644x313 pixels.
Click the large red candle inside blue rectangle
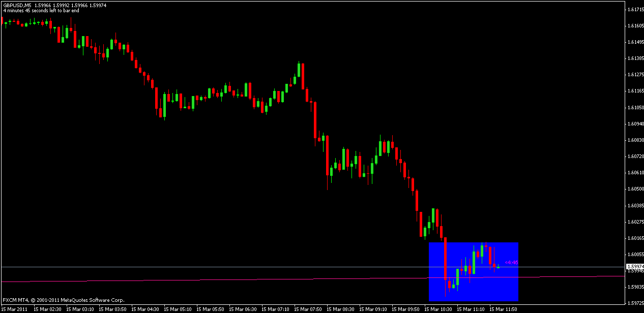coord(445,259)
